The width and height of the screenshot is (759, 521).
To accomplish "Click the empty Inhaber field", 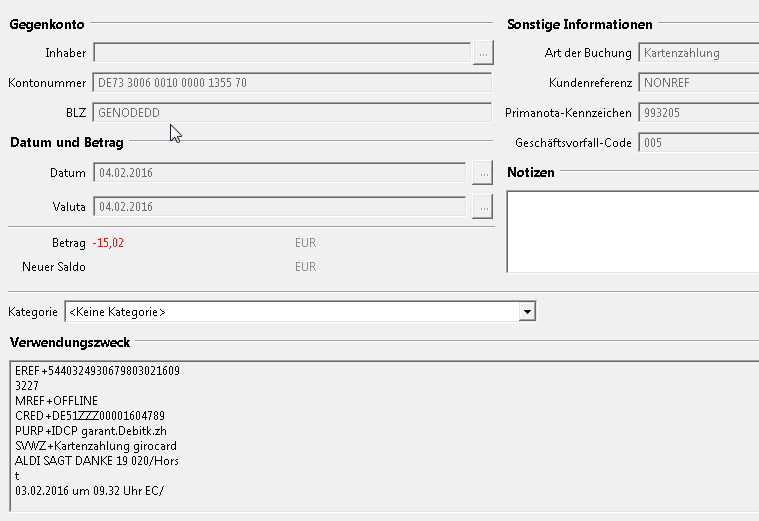I will 280,52.
